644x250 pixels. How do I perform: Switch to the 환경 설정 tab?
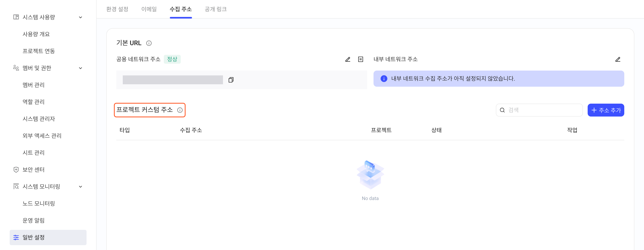(117, 9)
